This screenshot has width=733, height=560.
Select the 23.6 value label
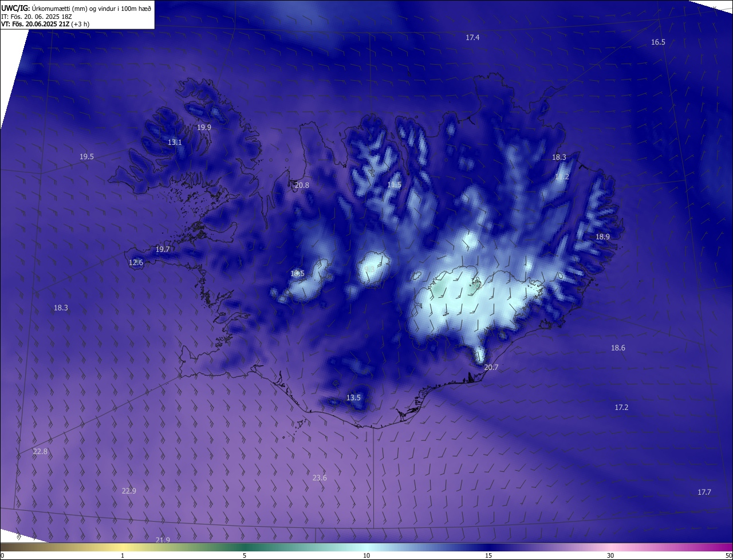click(320, 478)
